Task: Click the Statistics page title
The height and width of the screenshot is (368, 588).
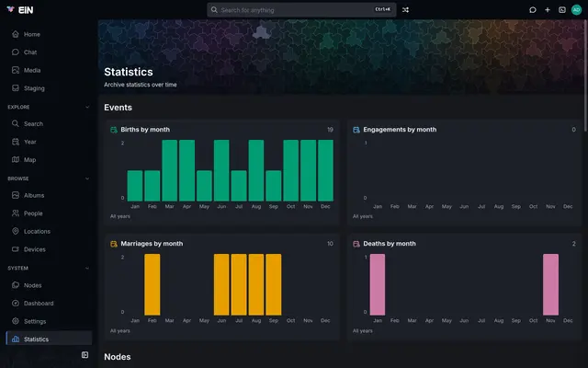Action: (x=129, y=72)
